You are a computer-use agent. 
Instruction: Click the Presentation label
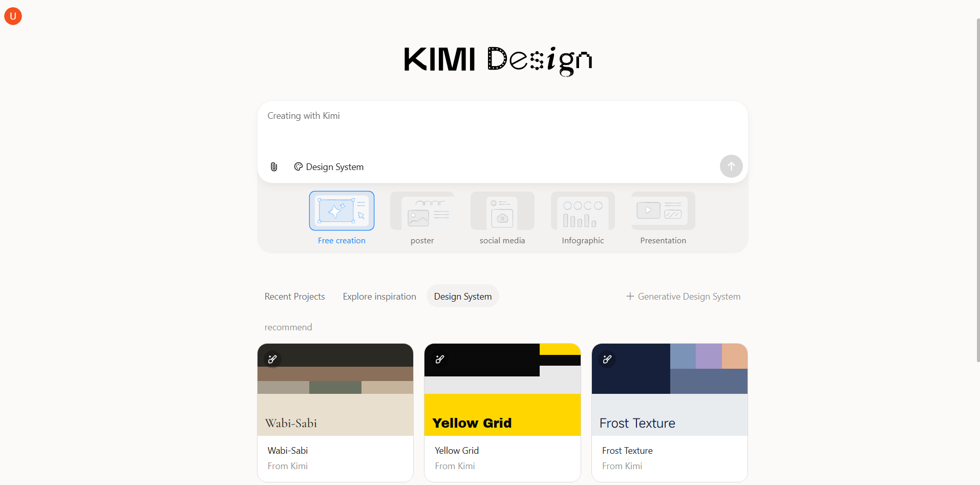coord(663,240)
